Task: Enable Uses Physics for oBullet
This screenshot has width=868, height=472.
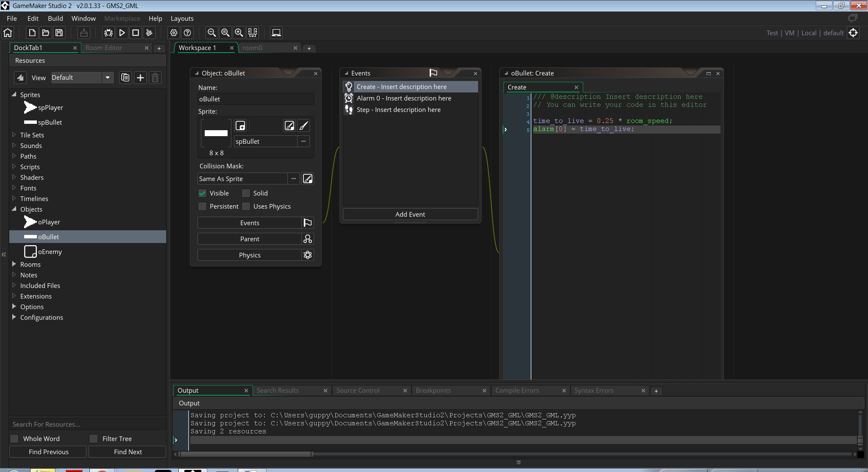Action: point(246,207)
